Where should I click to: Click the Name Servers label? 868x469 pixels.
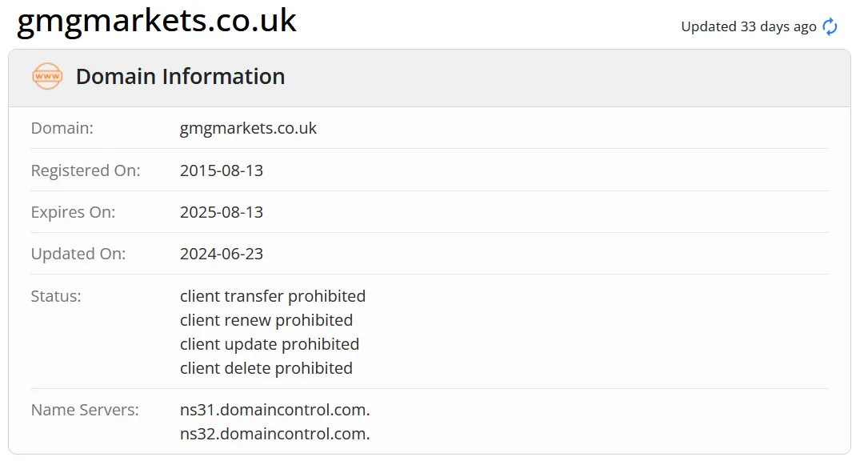point(85,410)
